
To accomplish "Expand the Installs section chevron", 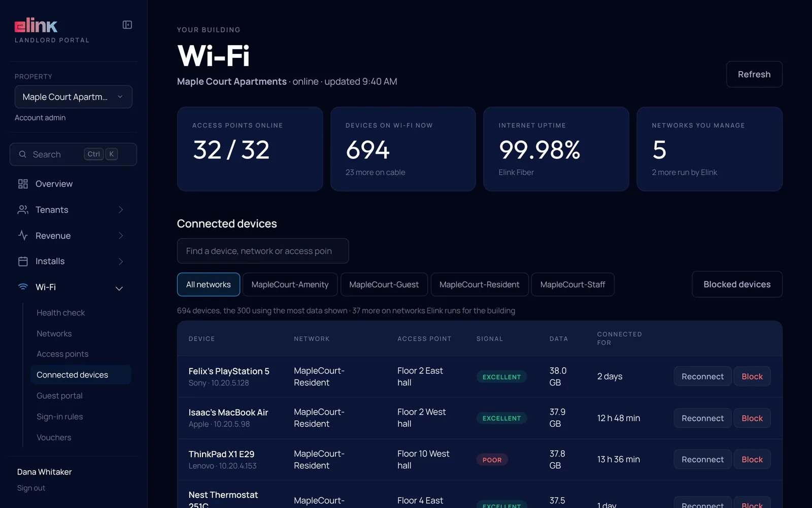I will click(121, 262).
